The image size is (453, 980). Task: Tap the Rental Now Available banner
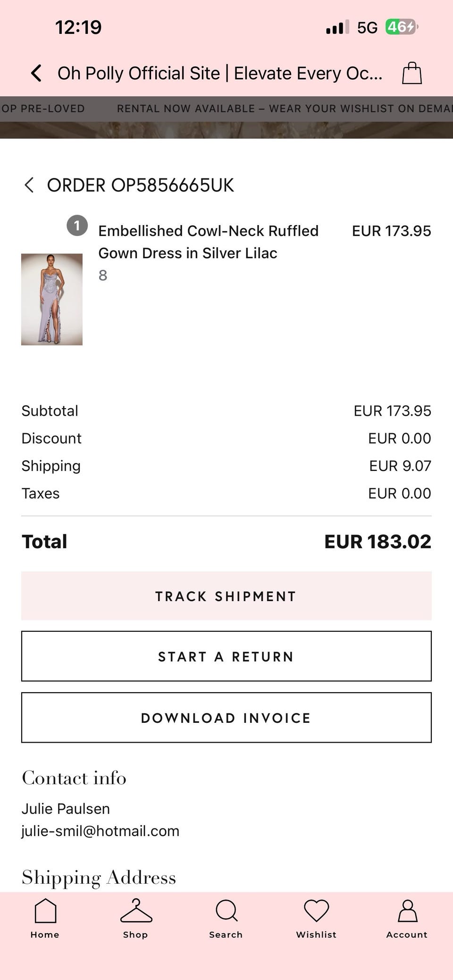[283, 109]
